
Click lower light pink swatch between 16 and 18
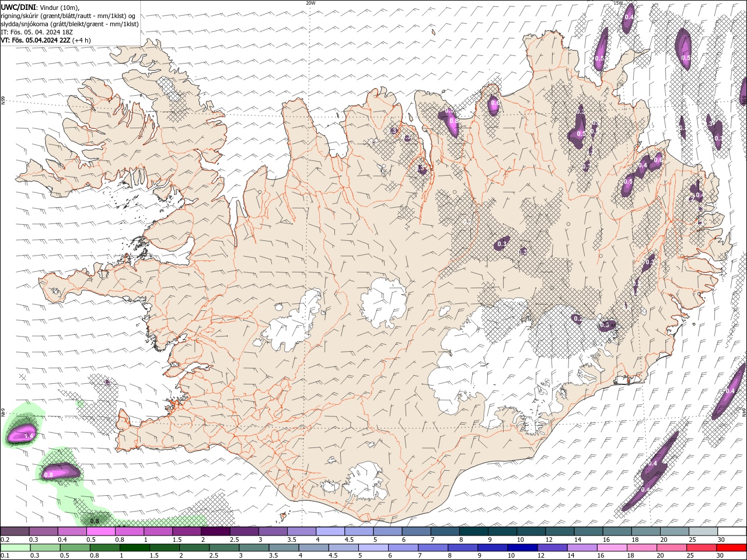click(x=611, y=548)
